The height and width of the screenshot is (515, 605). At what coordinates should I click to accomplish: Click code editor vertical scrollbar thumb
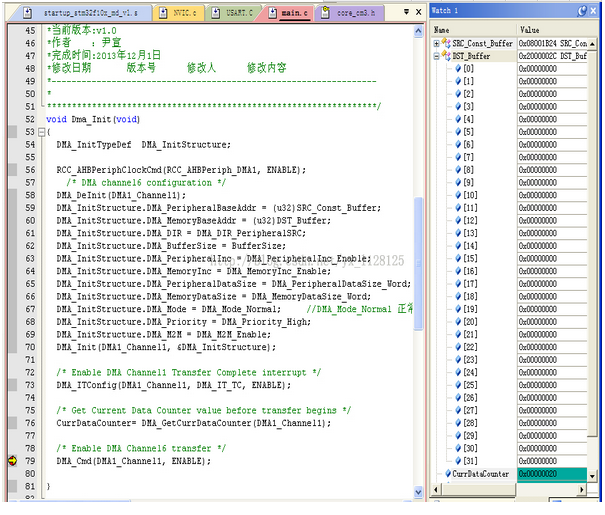pyautogui.click(x=418, y=263)
